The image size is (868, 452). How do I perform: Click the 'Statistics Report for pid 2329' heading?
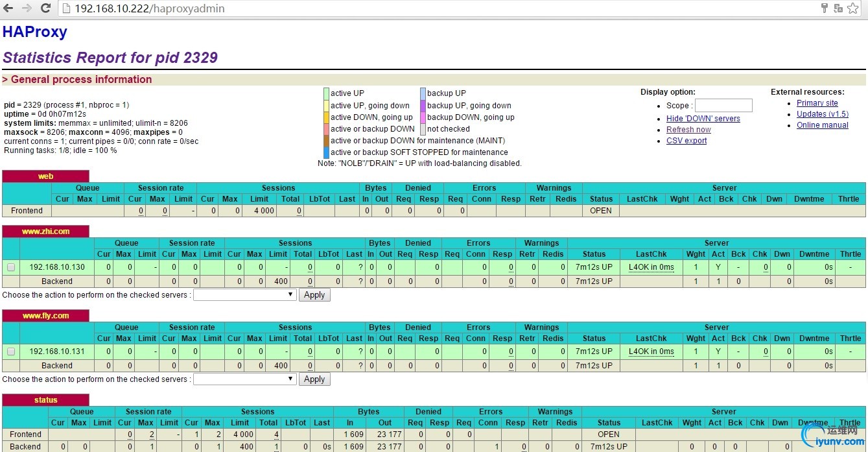(x=110, y=58)
